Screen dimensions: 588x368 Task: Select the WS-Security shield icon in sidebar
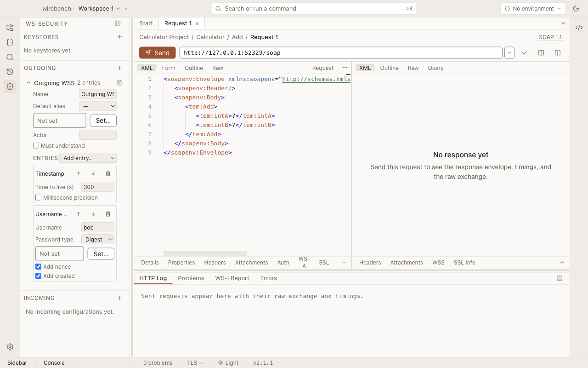[x=10, y=86]
